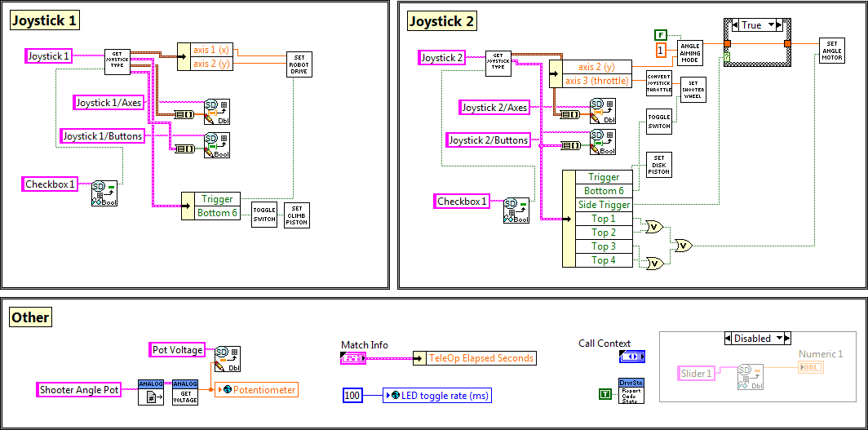Viewport: 868px width, 430px height.
Task: Open the Disabled structure selector dropdown
Action: coord(780,338)
